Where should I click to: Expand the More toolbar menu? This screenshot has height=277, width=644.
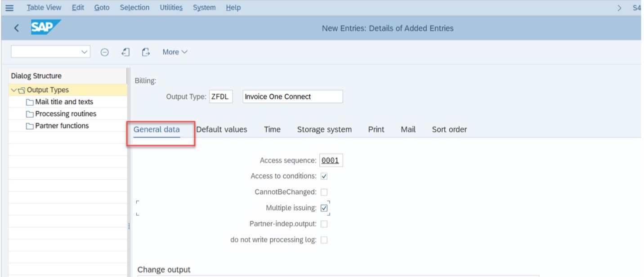click(175, 52)
